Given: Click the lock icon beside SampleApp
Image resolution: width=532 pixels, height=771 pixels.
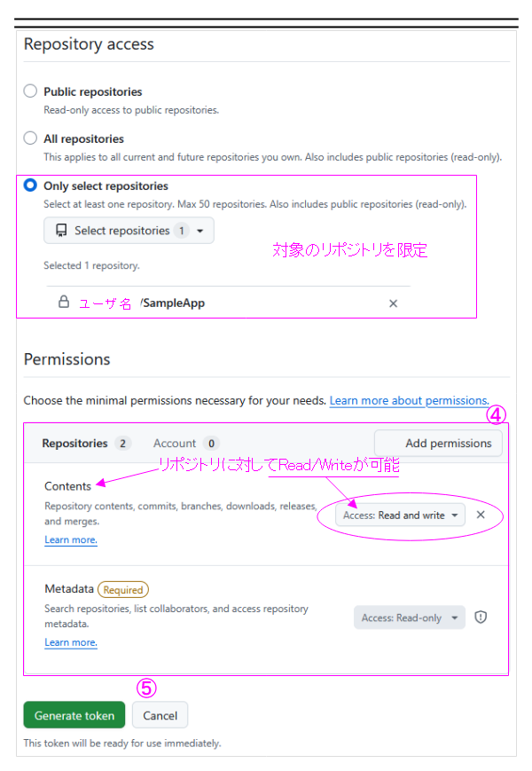Looking at the screenshot, I should pos(64,303).
